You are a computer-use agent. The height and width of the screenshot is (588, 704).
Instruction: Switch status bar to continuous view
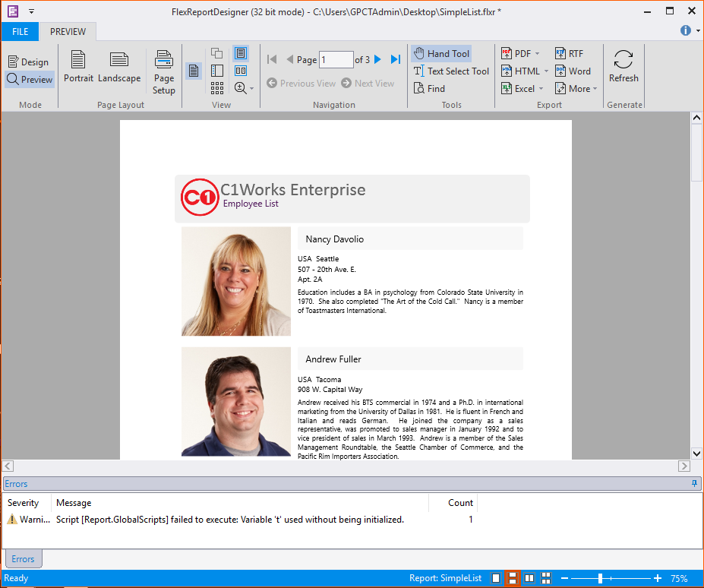point(513,578)
